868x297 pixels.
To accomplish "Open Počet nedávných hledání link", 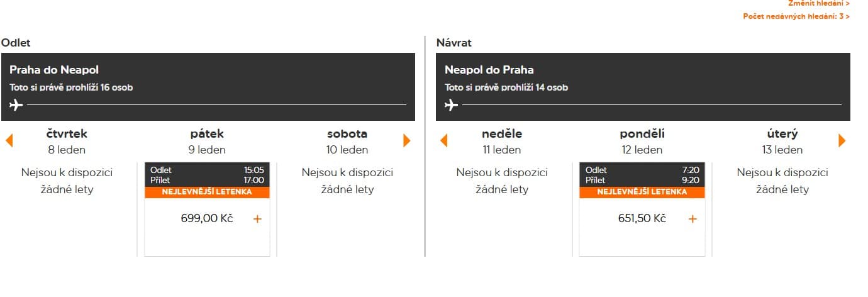I will (796, 16).
